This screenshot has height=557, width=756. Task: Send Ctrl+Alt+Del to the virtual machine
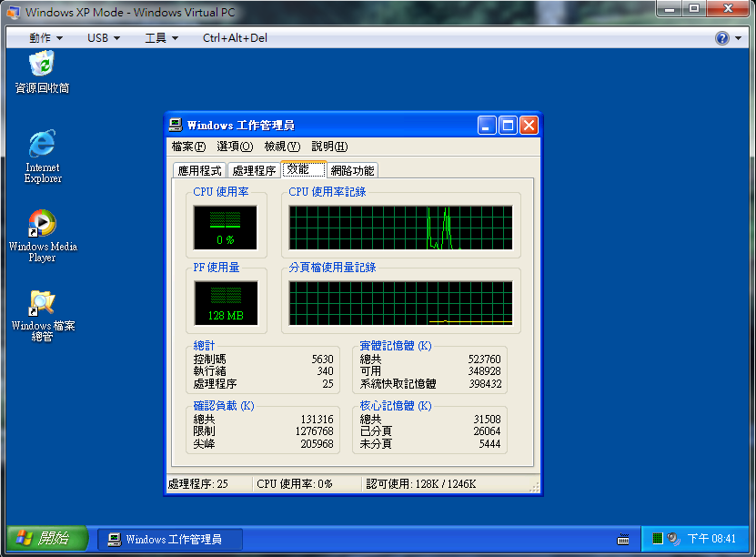point(235,37)
